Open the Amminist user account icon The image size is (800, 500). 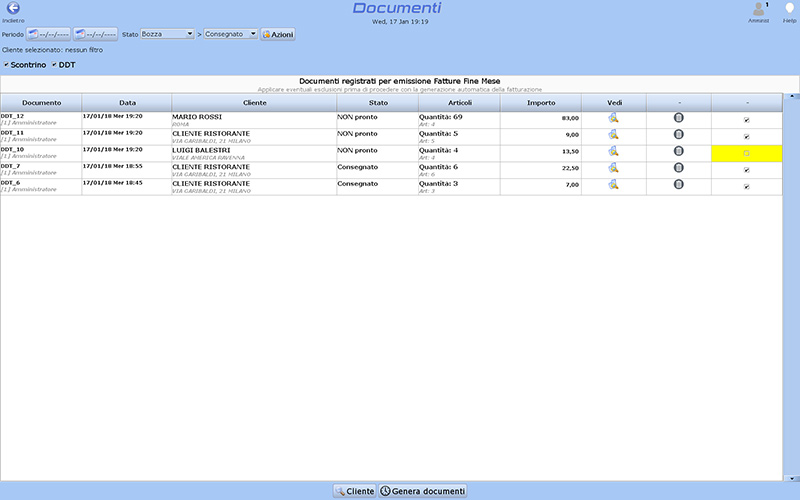(759, 9)
